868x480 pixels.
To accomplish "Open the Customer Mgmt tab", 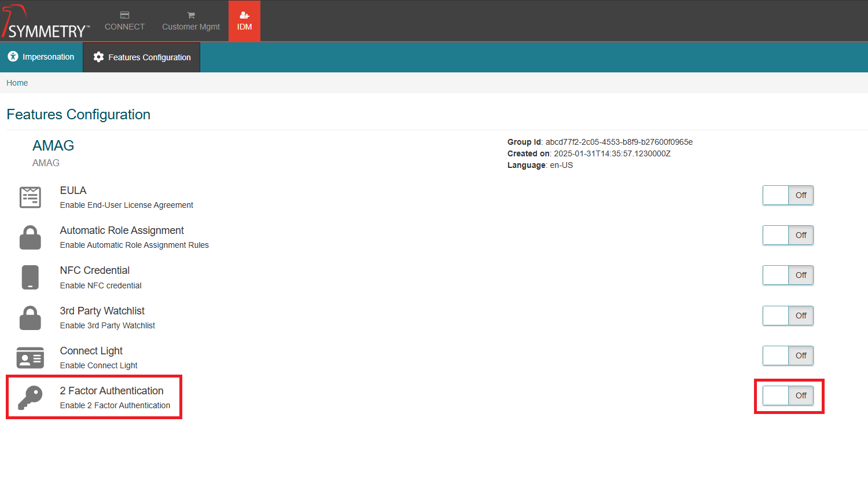I will pyautogui.click(x=191, y=21).
